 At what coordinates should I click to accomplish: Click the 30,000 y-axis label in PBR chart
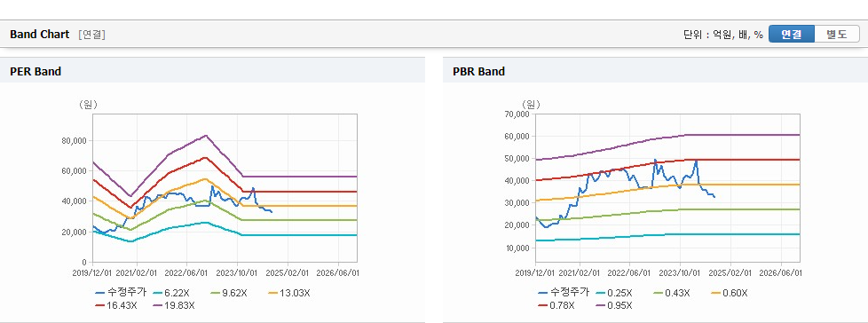coord(517,203)
